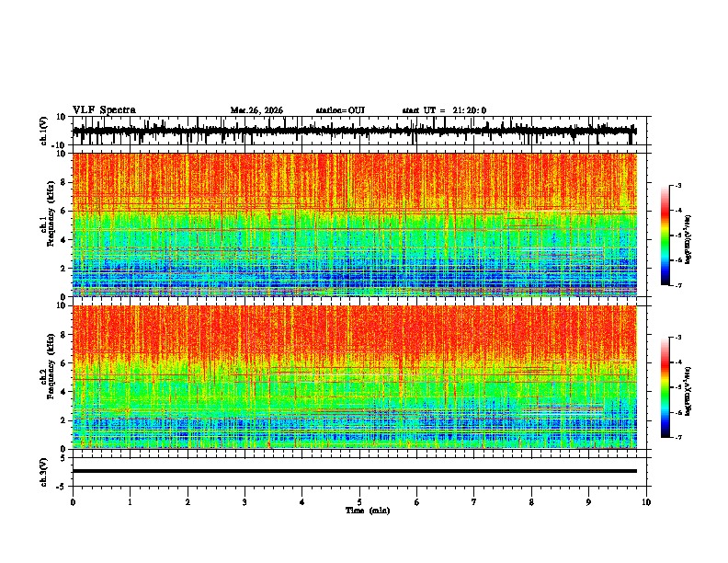Click the time axis tick label "10"
The height and width of the screenshot is (563, 728).
click(x=646, y=502)
